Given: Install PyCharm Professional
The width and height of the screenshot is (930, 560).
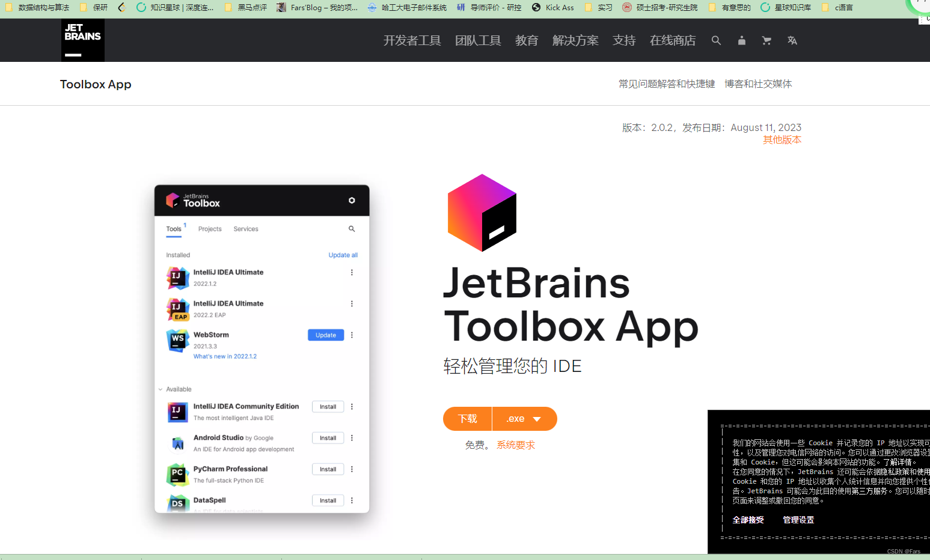Looking at the screenshot, I should coord(328,469).
